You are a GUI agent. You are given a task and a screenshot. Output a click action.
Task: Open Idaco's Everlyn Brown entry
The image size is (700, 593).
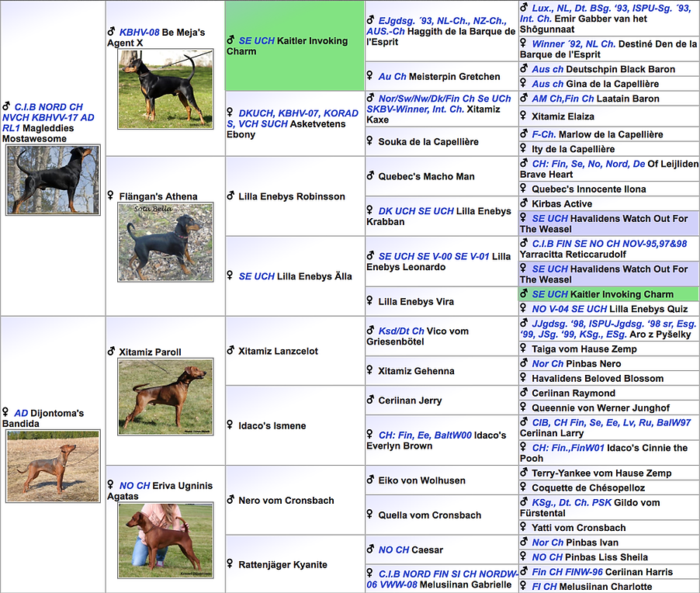coord(436,440)
